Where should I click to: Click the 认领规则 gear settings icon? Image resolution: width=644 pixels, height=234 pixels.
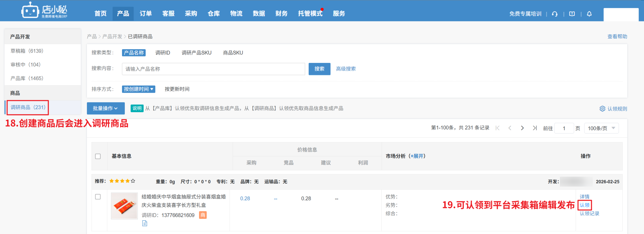pyautogui.click(x=602, y=109)
